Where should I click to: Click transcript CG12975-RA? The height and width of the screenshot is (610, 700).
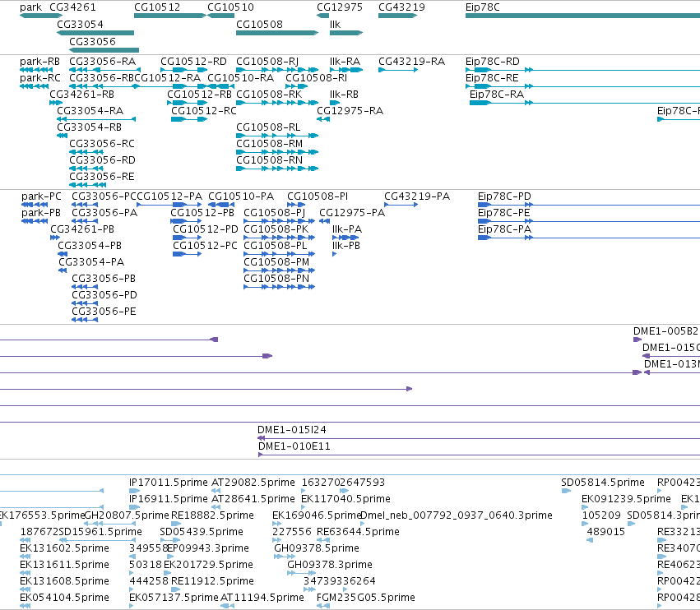pos(350,111)
